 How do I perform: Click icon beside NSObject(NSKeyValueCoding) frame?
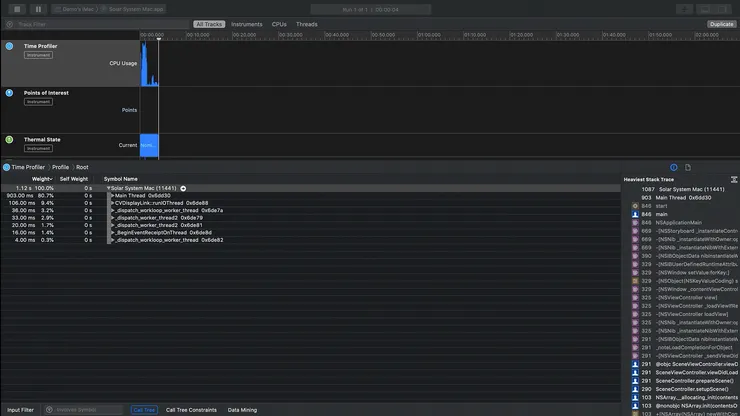[635, 281]
